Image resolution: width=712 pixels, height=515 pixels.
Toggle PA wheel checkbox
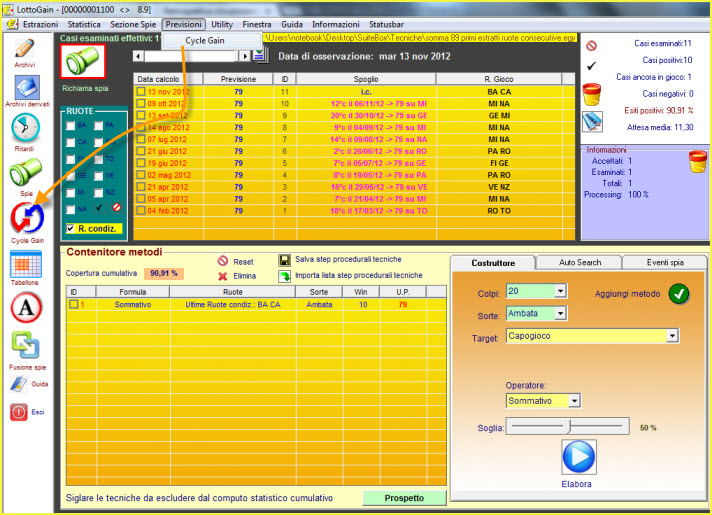(x=99, y=125)
